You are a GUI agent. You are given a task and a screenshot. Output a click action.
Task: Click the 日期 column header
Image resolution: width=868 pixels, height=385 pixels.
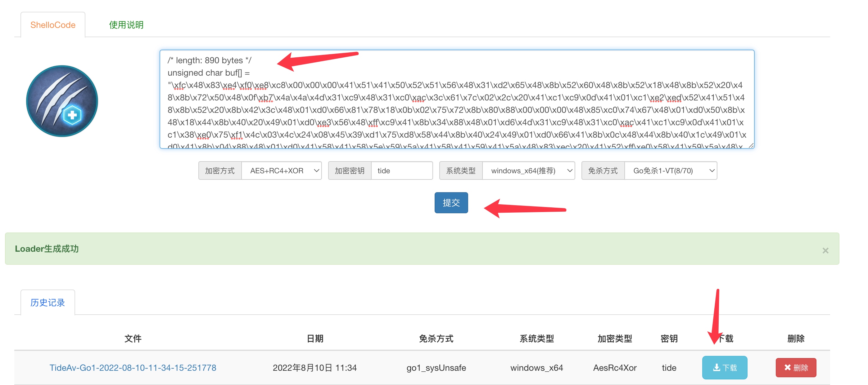coord(315,338)
